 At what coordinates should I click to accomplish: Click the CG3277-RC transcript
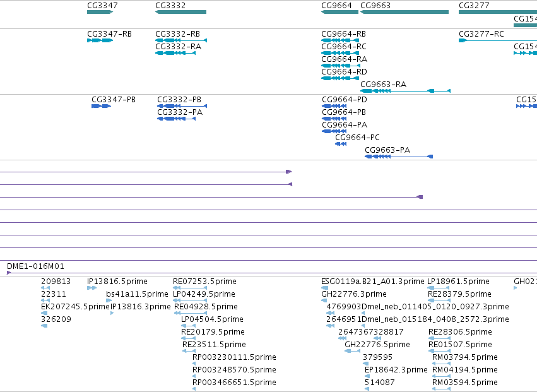[498, 40]
